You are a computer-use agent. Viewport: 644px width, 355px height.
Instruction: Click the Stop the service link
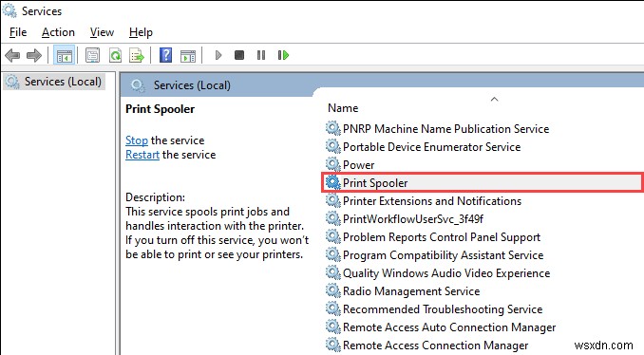tap(137, 140)
